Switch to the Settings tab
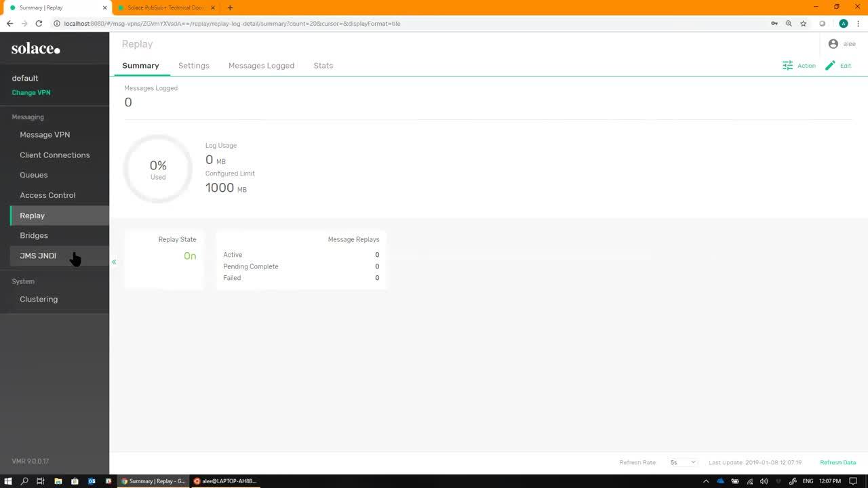Image resolution: width=868 pixels, height=488 pixels. pos(194,66)
